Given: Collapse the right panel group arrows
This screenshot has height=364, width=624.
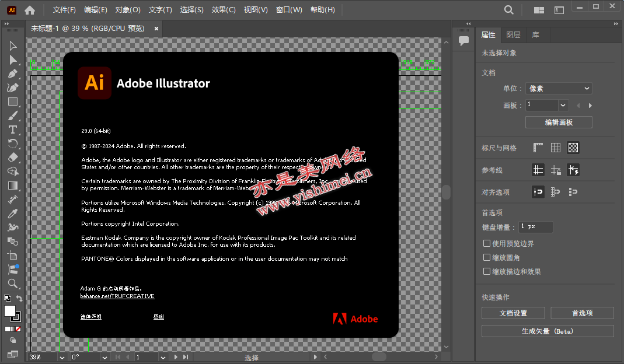Looking at the screenshot, I should pos(616,24).
